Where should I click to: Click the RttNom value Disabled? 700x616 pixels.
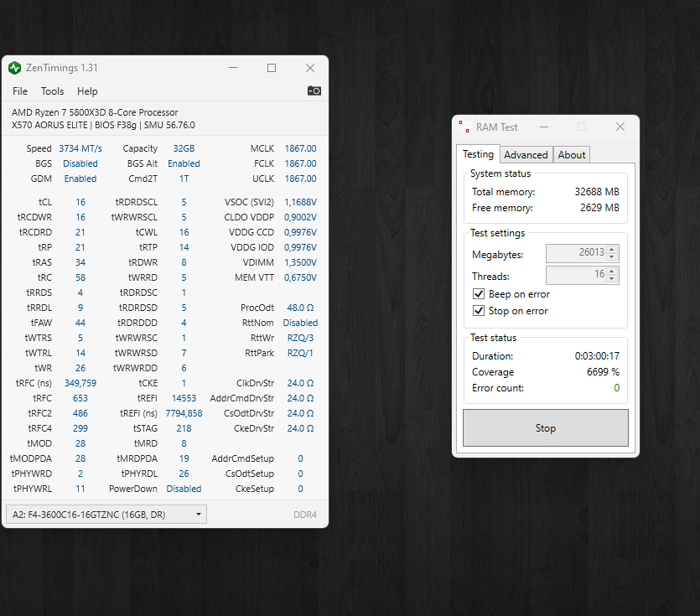click(300, 323)
